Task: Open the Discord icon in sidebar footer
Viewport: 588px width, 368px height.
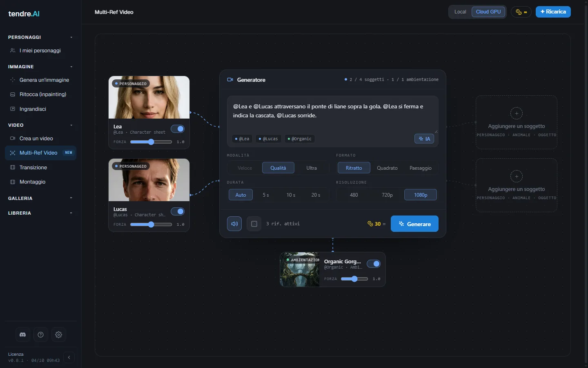Action: tap(23, 334)
